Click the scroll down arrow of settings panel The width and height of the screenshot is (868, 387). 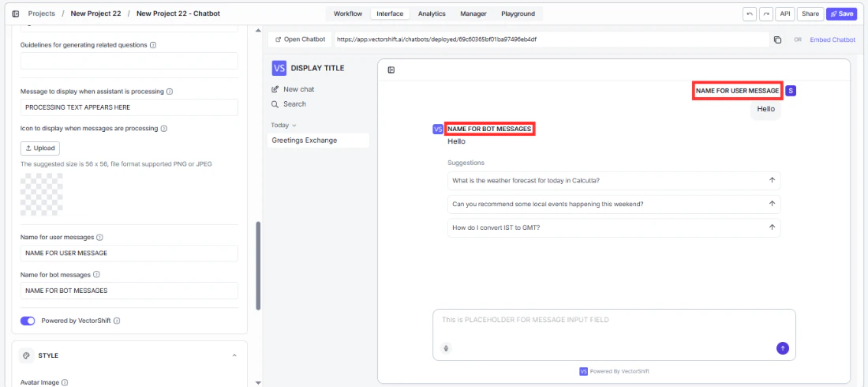[258, 382]
